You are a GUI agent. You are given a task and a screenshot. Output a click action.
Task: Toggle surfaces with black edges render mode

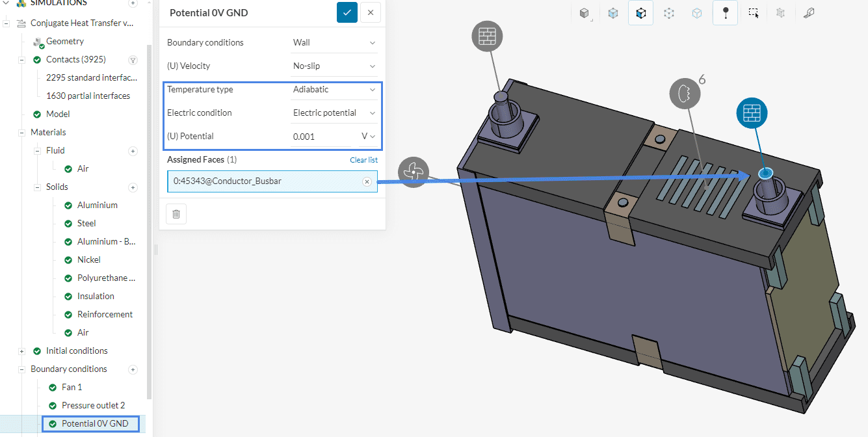(x=640, y=12)
